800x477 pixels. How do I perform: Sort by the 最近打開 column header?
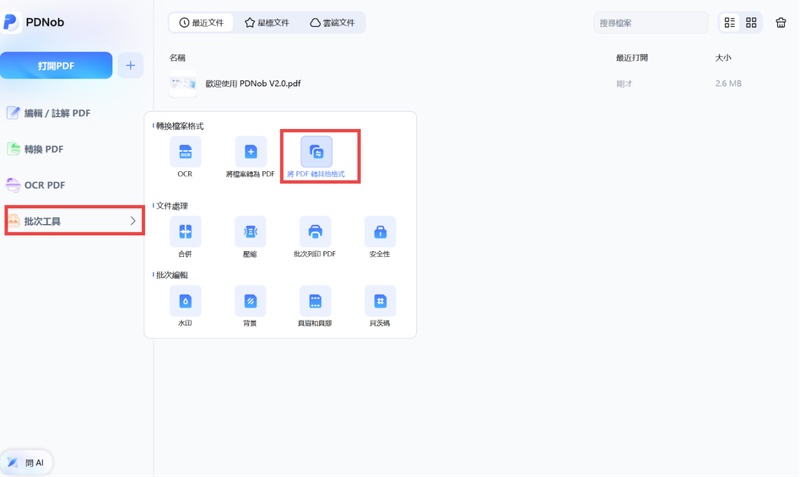click(632, 58)
